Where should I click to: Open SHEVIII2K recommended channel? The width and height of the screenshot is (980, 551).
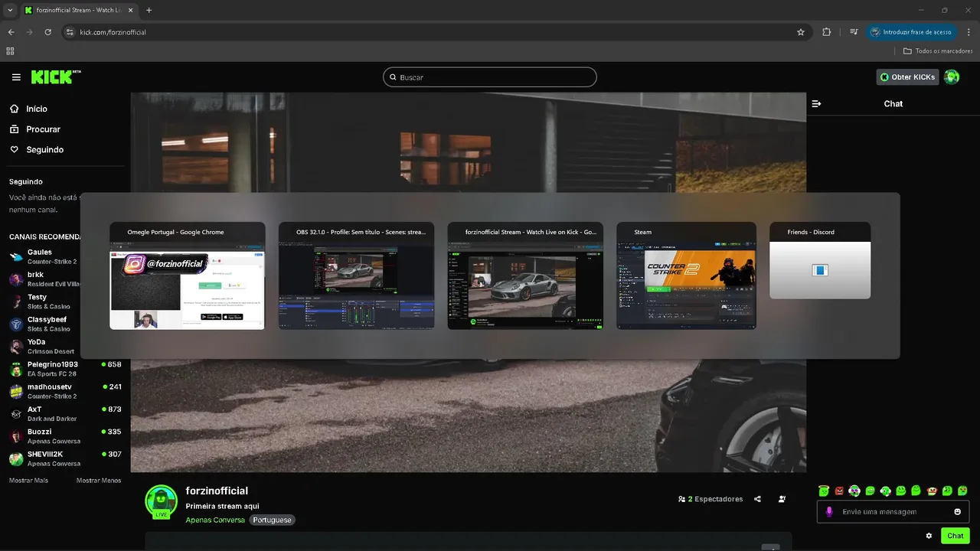tap(65, 458)
